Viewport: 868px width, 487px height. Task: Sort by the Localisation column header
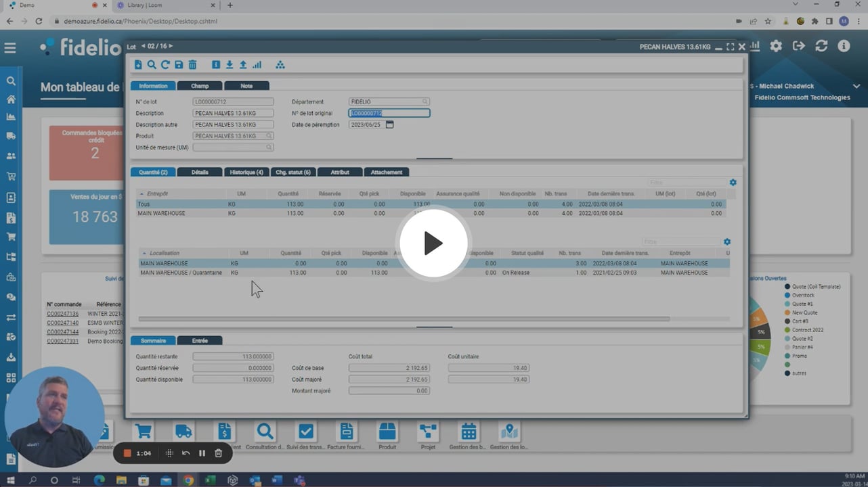click(165, 253)
